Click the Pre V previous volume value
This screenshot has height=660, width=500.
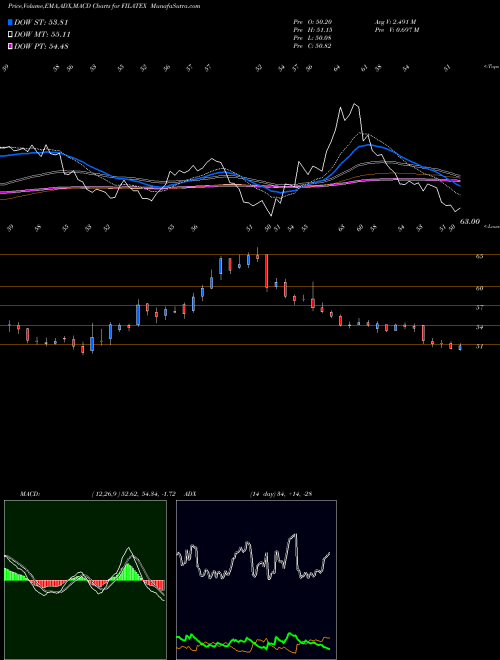tap(396, 30)
